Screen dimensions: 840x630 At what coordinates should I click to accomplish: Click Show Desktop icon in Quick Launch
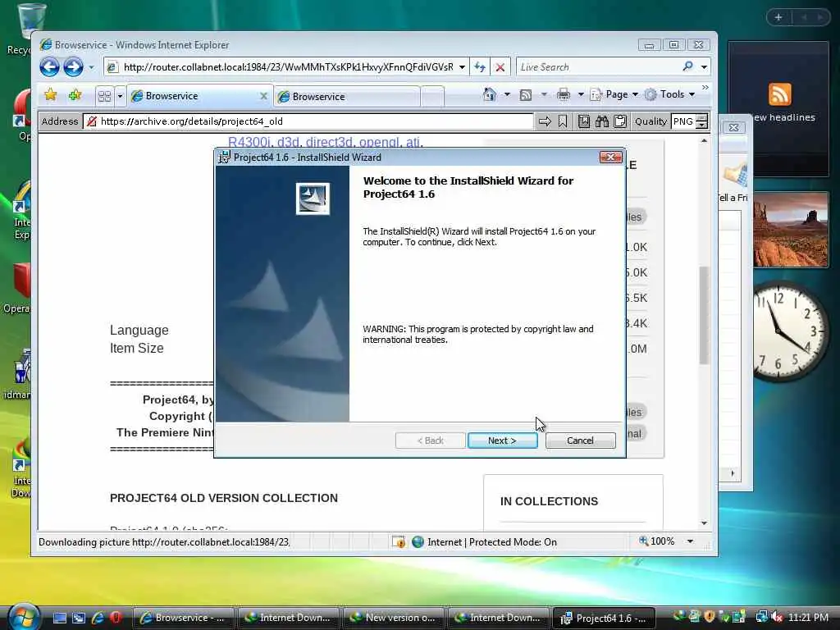tap(60, 618)
